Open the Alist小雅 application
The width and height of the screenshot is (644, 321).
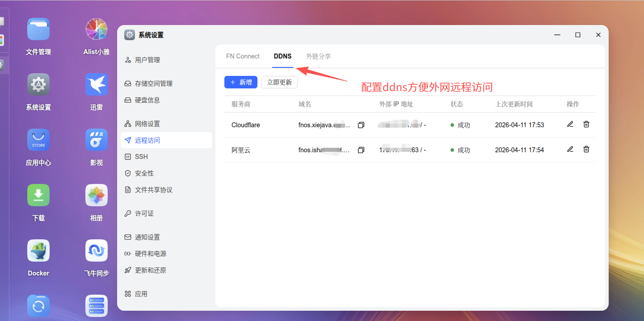96,29
